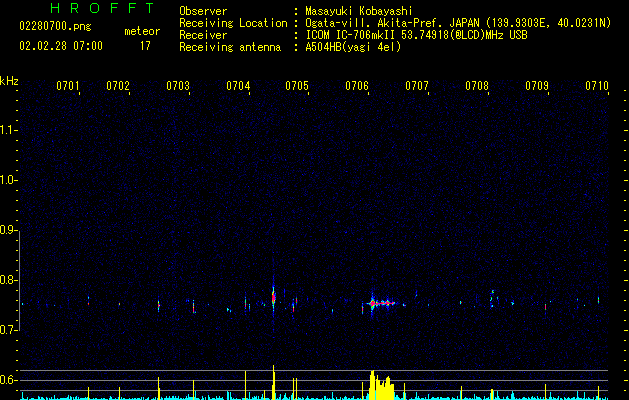Click the 0704 time marker

238,86
